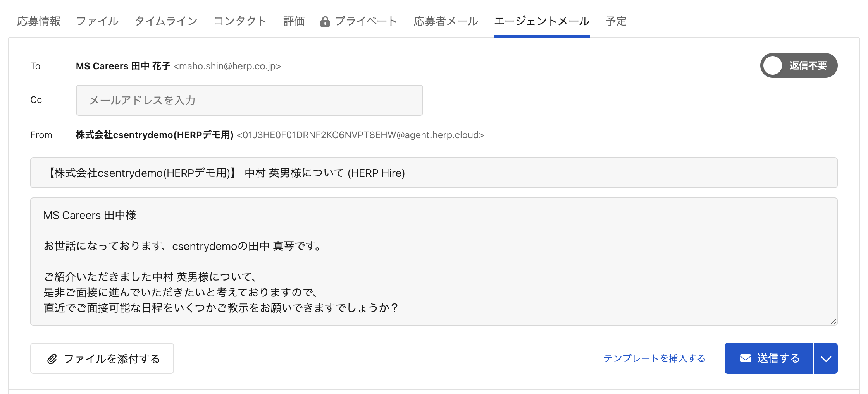This screenshot has width=868, height=394.
Task: Click the 送信する button
Action: pyautogui.click(x=769, y=358)
